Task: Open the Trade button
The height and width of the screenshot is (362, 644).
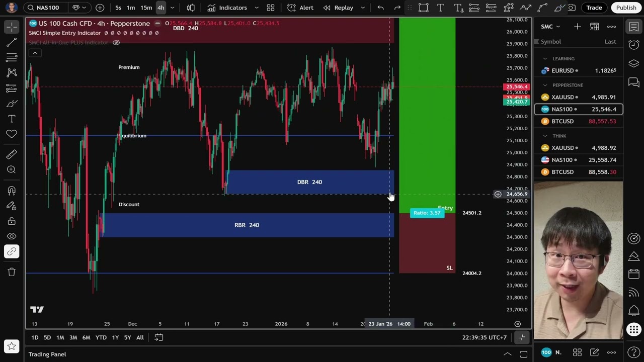Action: (x=594, y=8)
